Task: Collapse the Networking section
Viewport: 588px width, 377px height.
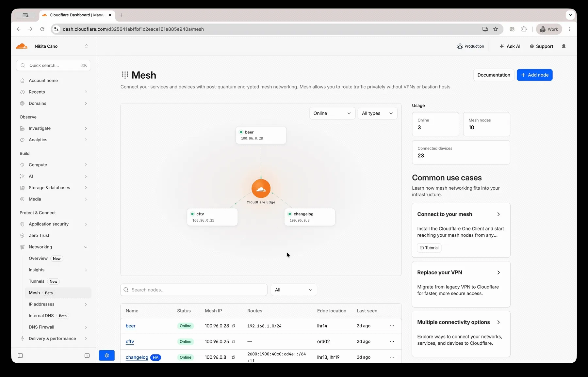Action: coord(54,247)
